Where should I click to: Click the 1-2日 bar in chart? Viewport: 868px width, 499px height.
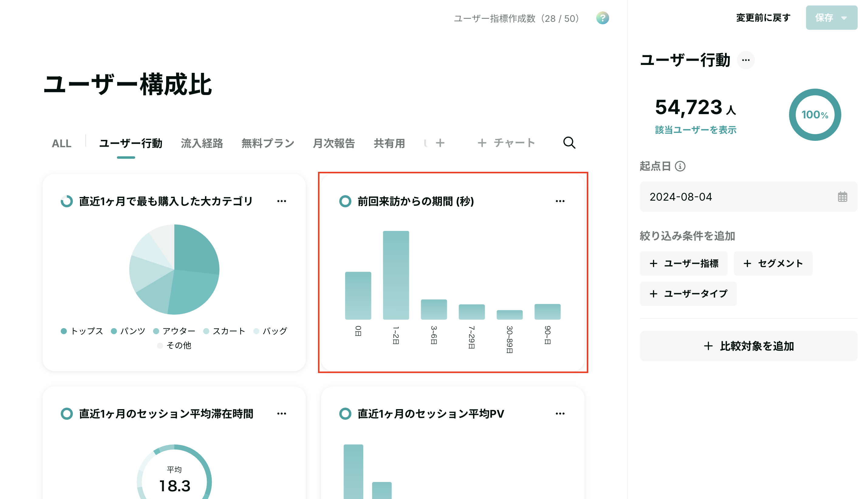396,275
